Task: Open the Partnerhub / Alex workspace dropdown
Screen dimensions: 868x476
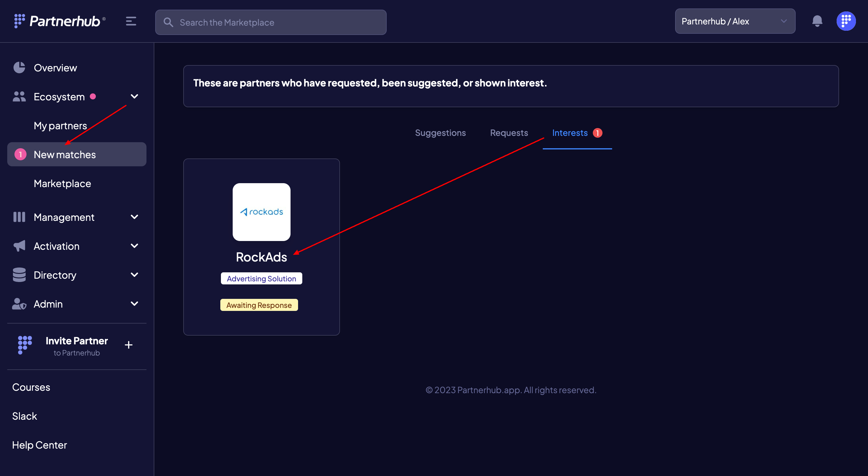Action: (x=735, y=21)
